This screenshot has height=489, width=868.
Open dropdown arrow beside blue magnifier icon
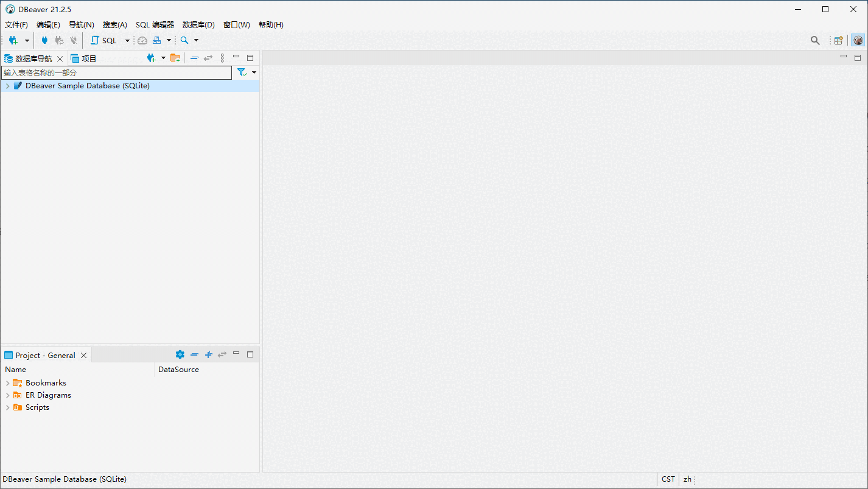click(x=196, y=41)
